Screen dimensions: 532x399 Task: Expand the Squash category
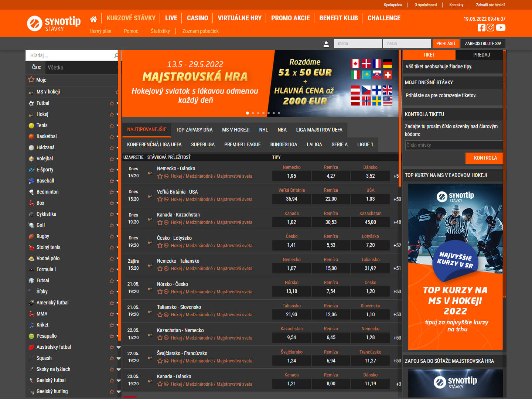pyautogui.click(x=119, y=358)
